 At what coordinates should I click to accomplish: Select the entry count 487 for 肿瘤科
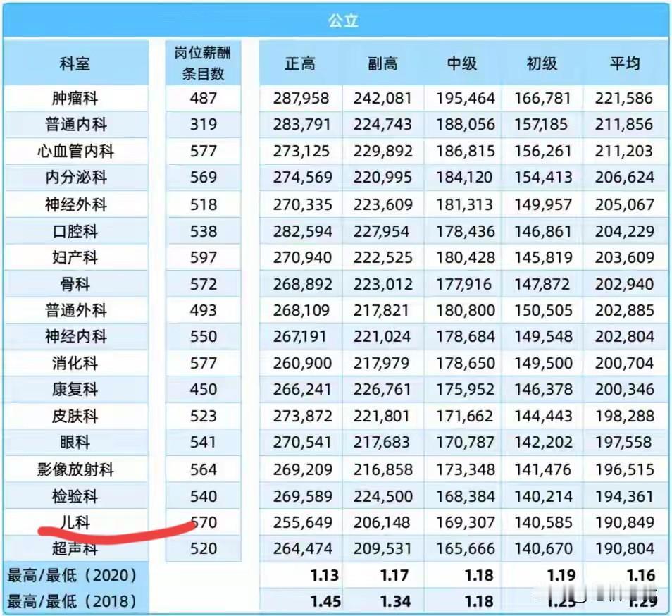coord(203,98)
